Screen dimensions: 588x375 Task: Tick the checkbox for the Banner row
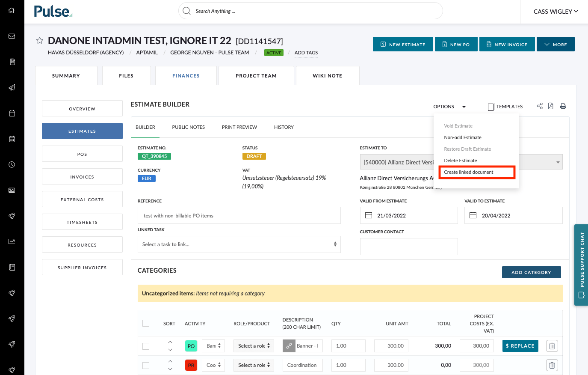[x=146, y=346]
